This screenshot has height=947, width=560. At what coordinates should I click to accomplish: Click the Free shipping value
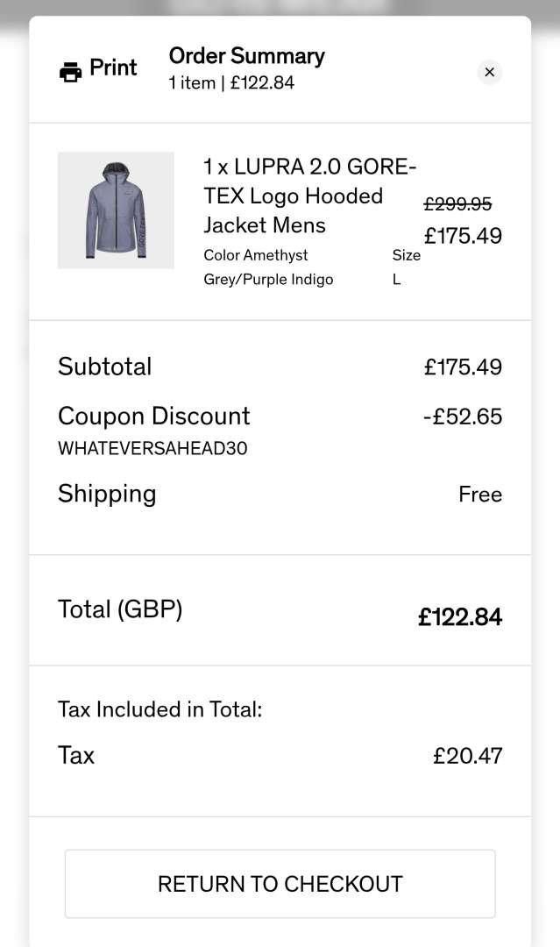[480, 495]
